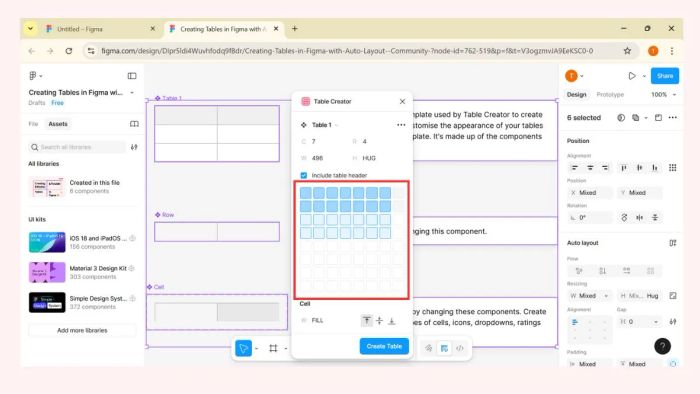Align selection top

(624, 168)
